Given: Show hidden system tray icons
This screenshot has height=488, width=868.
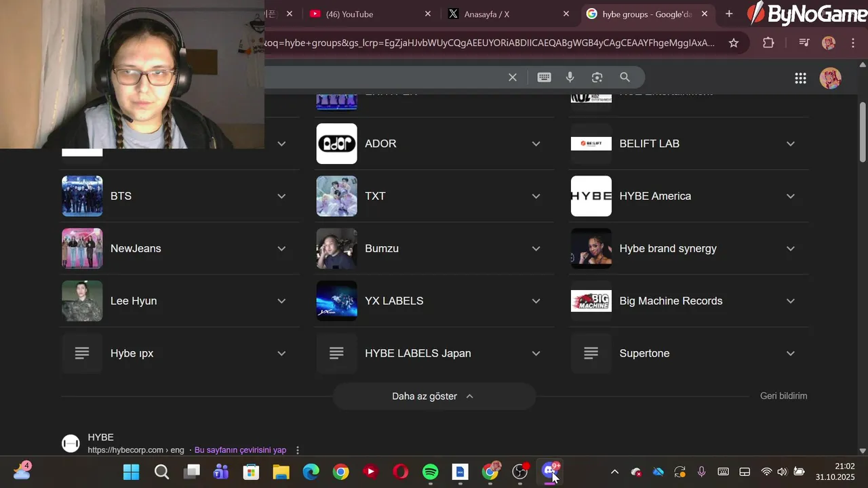Looking at the screenshot, I should pos(614,472).
